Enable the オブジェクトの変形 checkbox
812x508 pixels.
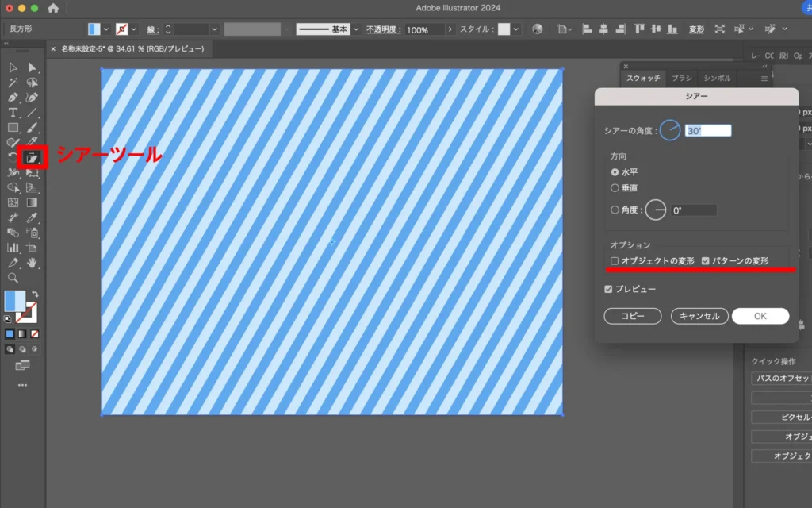tap(615, 260)
